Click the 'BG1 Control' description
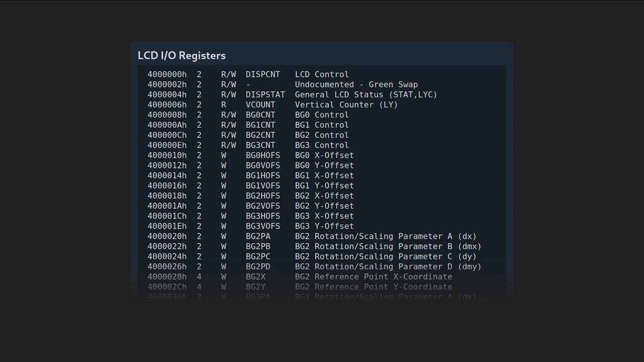This screenshot has width=644, height=362. pyautogui.click(x=322, y=125)
